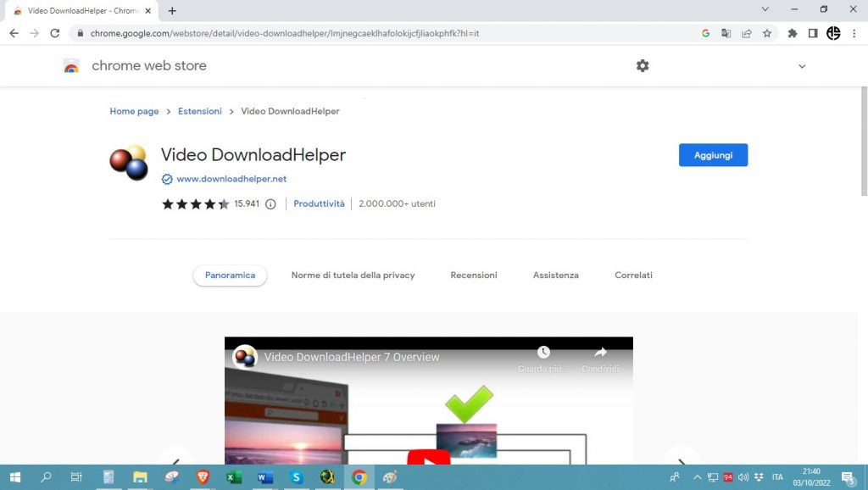Toggle Chrome side panel icon

click(813, 34)
